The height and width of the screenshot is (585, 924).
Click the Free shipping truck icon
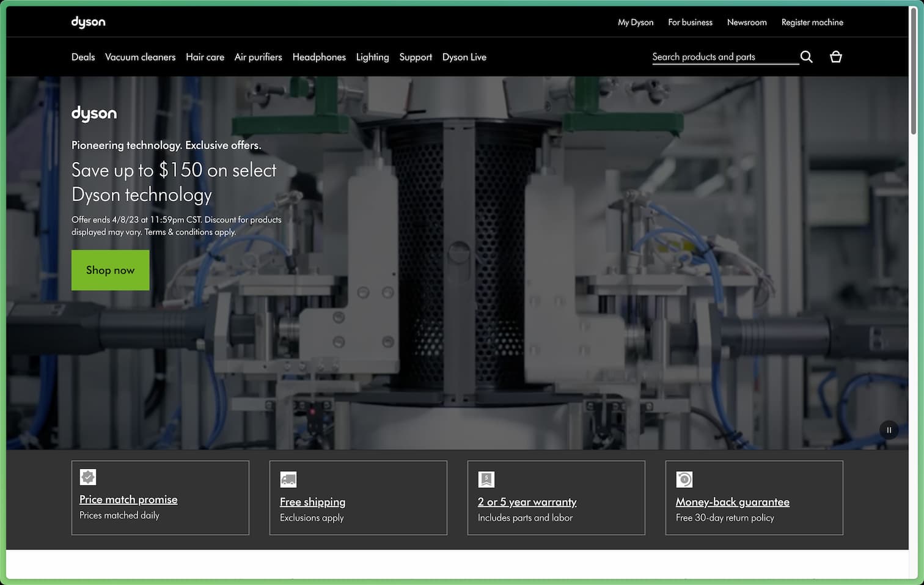pos(288,479)
